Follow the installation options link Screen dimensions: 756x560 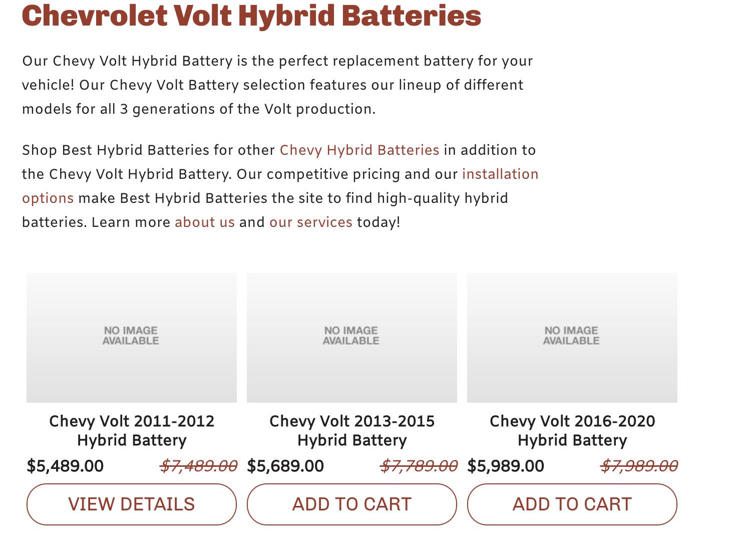(x=500, y=174)
